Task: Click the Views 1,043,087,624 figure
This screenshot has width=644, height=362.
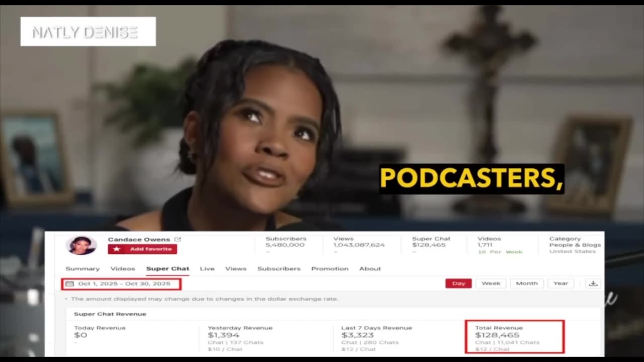Action: (359, 245)
